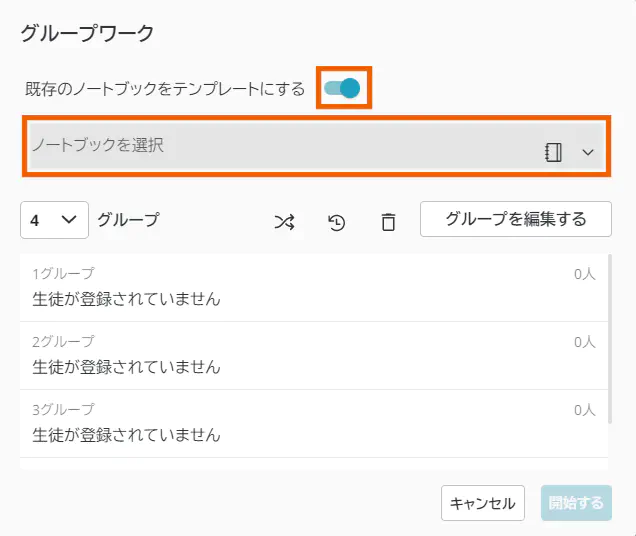The image size is (636, 536).
Task: Click the restore group history icon
Action: pyautogui.click(x=337, y=222)
